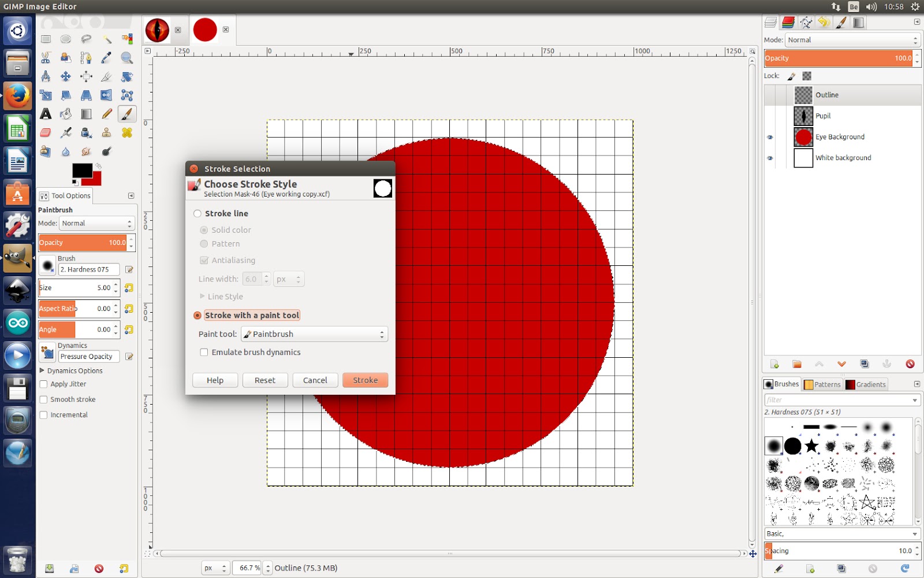Select the Text tool
The height and width of the screenshot is (578, 924).
46,114
